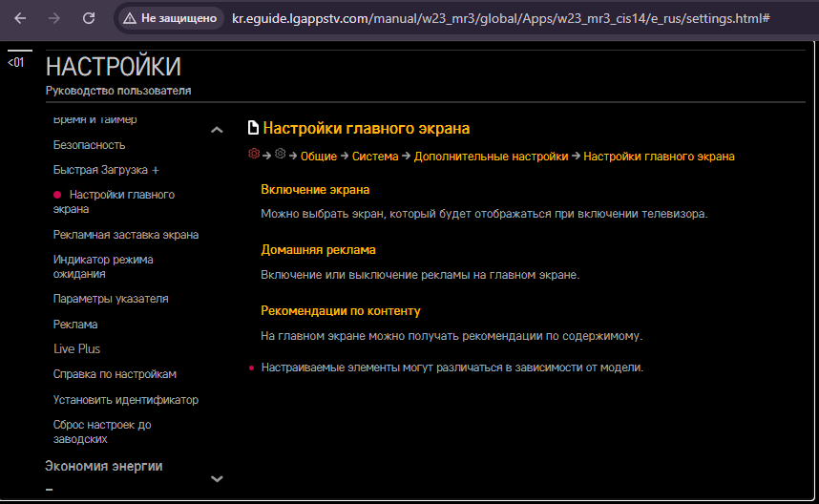819x504 pixels.
Task: Click the document icon beside the page heading
Action: click(x=253, y=128)
